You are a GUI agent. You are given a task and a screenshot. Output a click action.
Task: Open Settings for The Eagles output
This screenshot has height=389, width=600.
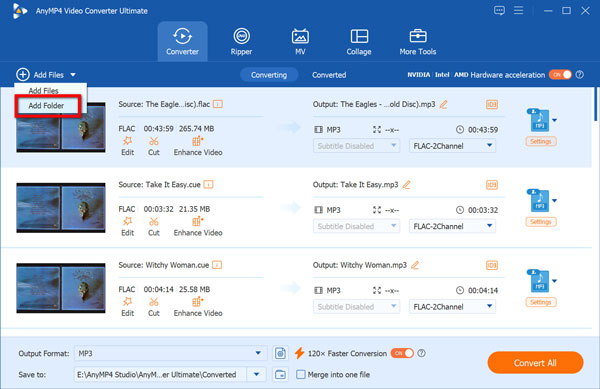click(541, 142)
